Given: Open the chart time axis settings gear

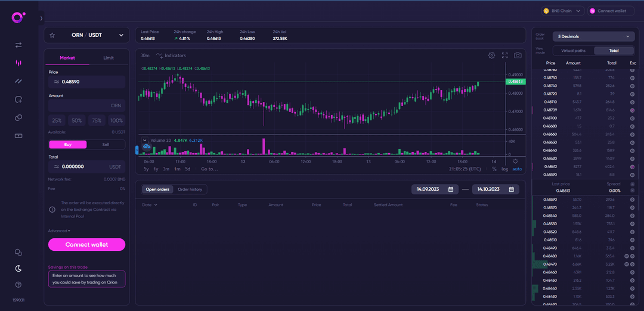Looking at the screenshot, I should pyautogui.click(x=515, y=161).
